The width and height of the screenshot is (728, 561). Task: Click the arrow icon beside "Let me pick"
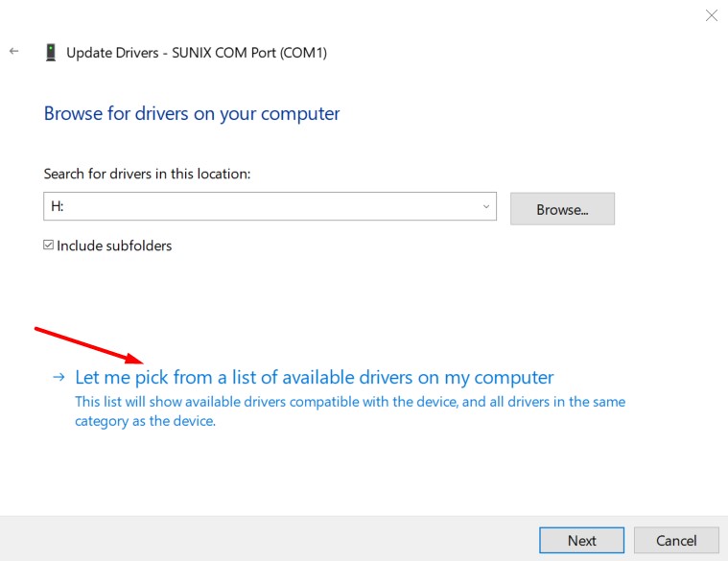click(59, 378)
